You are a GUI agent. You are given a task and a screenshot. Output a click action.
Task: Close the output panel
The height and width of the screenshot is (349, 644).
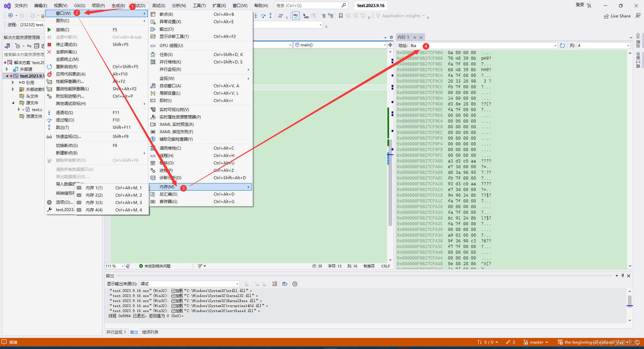(629, 276)
